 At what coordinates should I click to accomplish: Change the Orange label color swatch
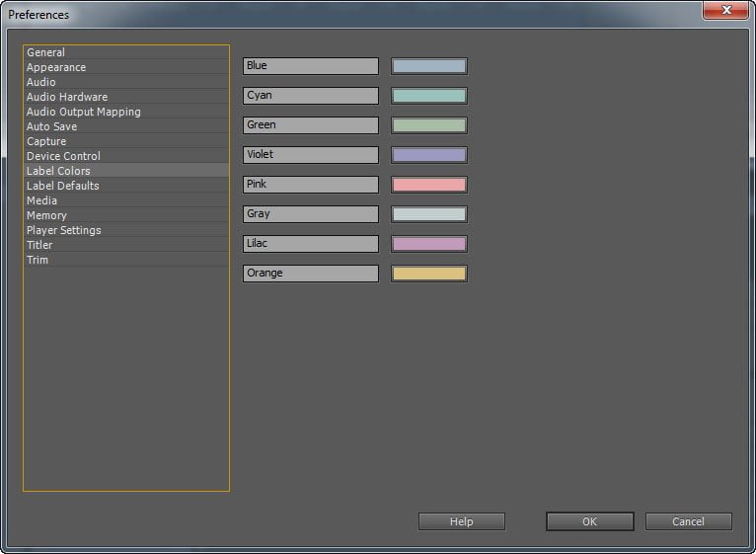click(x=429, y=274)
